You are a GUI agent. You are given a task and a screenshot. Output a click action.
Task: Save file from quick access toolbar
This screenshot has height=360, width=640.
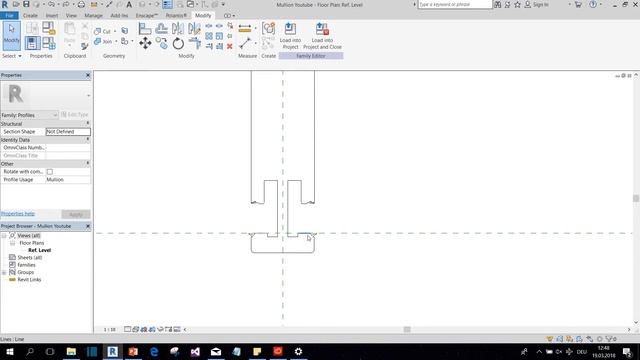[26, 4]
